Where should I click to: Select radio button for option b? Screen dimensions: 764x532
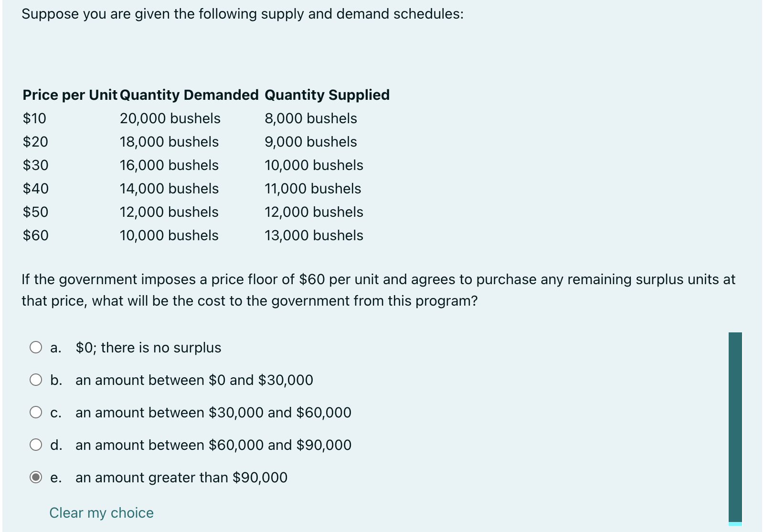pos(36,380)
